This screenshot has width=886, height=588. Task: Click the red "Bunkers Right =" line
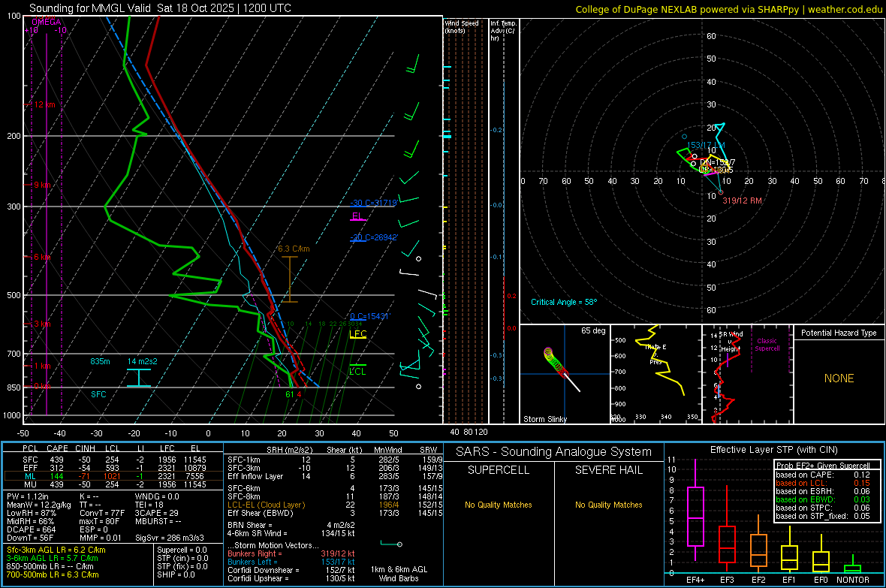(x=291, y=553)
